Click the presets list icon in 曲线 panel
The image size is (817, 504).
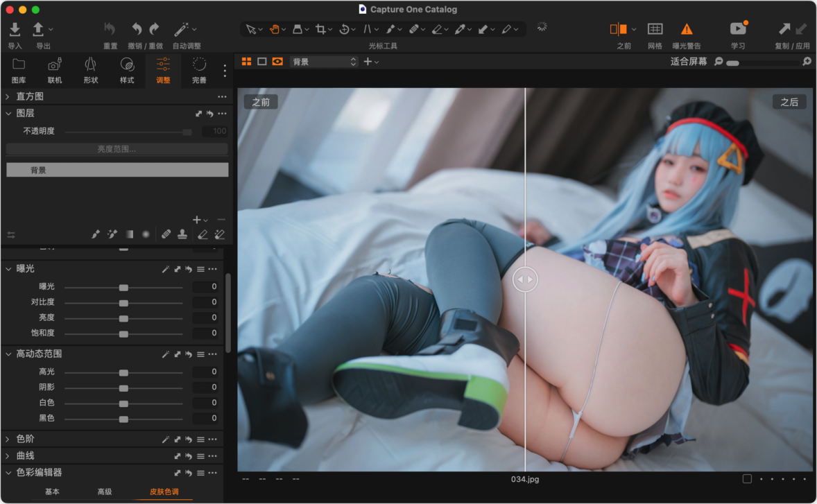(x=200, y=457)
